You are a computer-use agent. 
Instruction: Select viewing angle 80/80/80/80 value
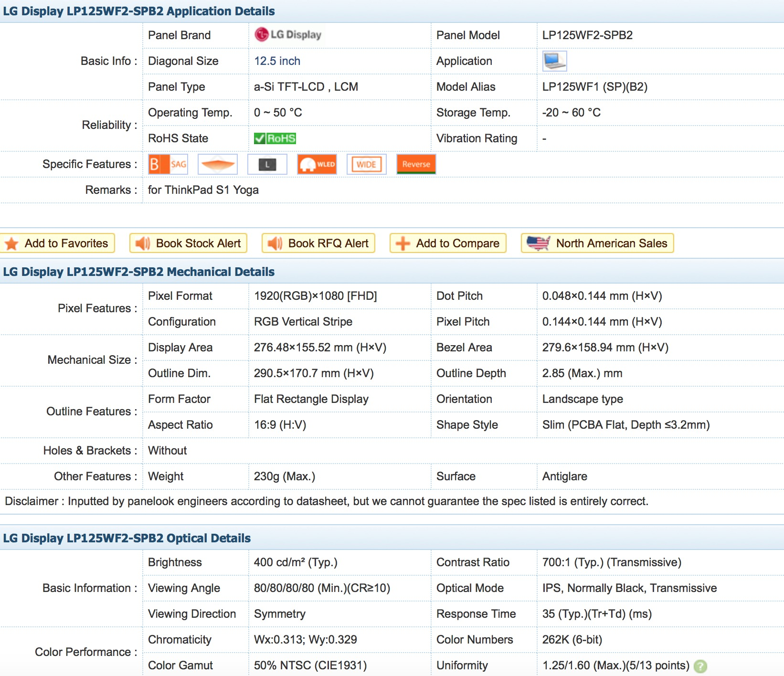tap(322, 588)
